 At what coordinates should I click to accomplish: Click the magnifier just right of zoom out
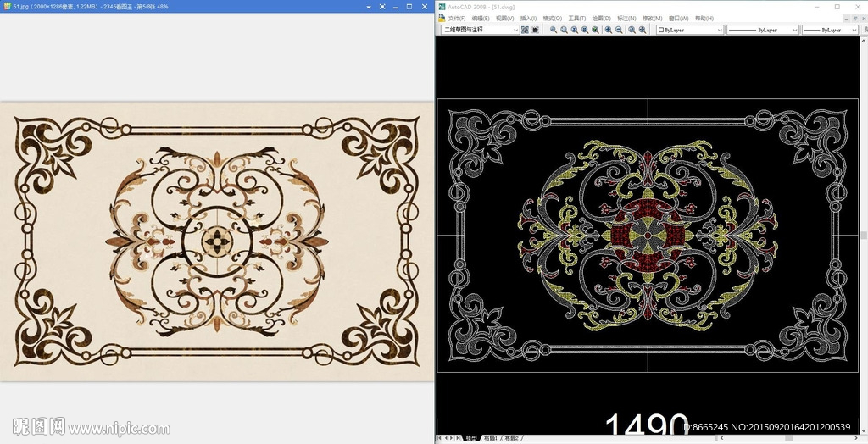[632, 30]
